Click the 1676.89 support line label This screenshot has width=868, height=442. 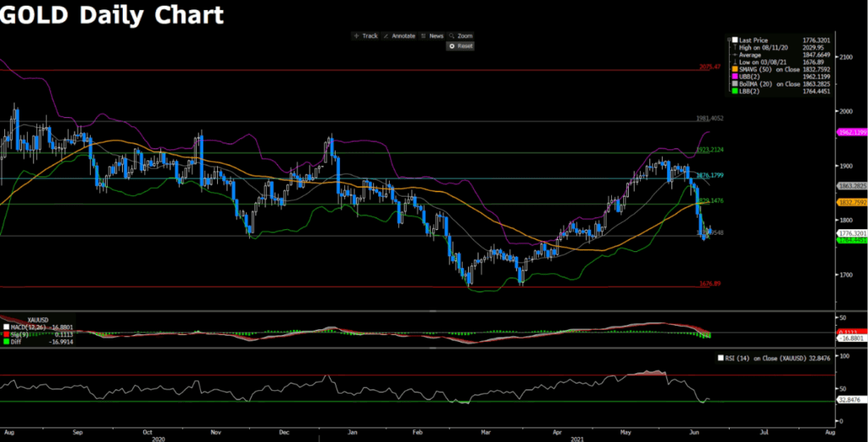[x=709, y=283]
